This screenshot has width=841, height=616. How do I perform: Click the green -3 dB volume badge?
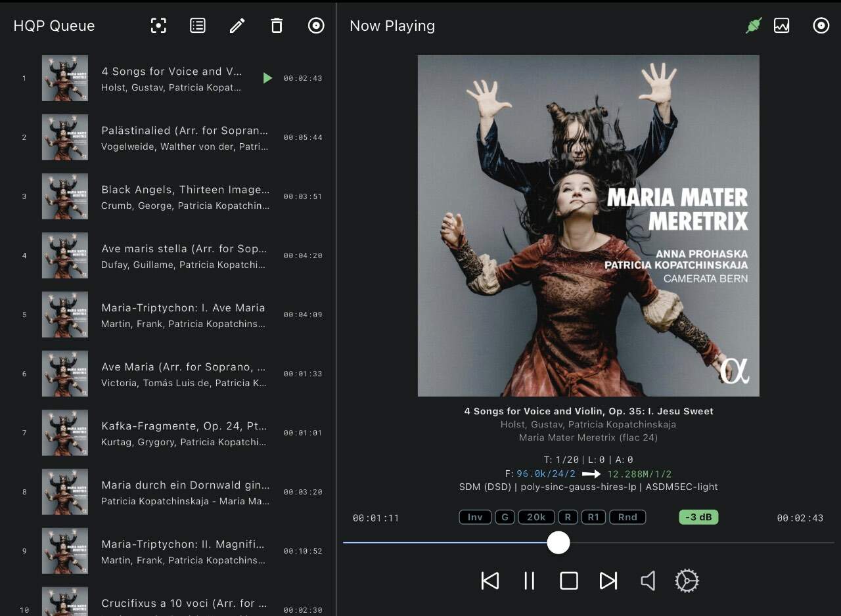point(698,517)
